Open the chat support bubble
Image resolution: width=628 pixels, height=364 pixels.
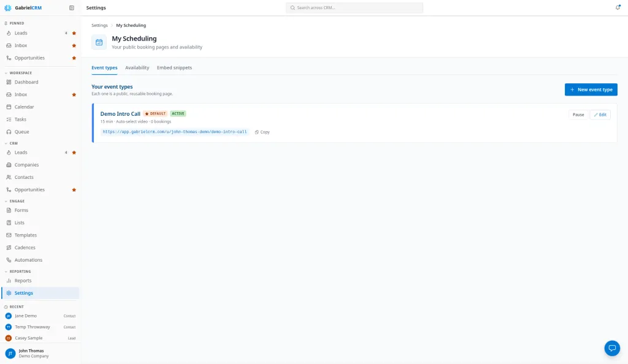pyautogui.click(x=612, y=348)
